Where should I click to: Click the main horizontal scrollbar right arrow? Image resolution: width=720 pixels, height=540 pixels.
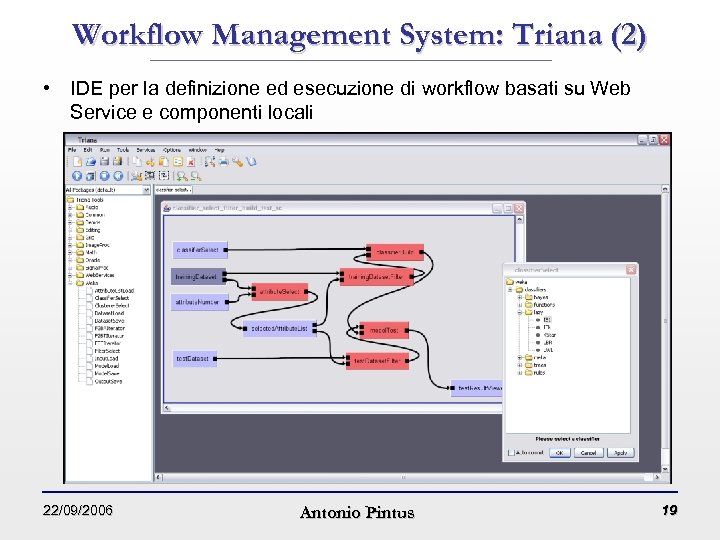(x=657, y=478)
